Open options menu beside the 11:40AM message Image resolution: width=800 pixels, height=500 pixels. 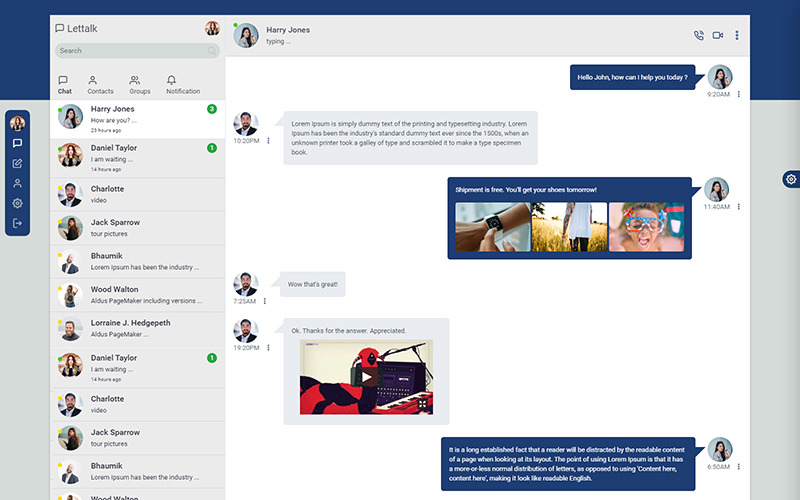click(x=739, y=207)
